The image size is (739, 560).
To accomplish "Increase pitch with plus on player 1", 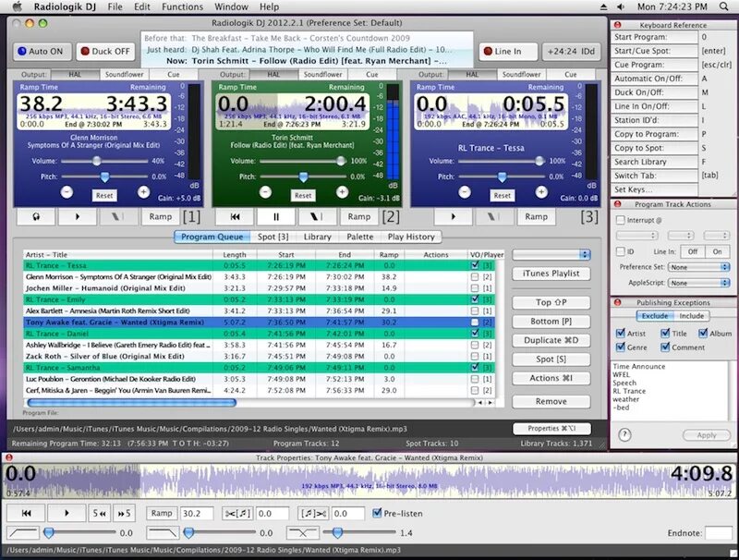I will (x=144, y=192).
